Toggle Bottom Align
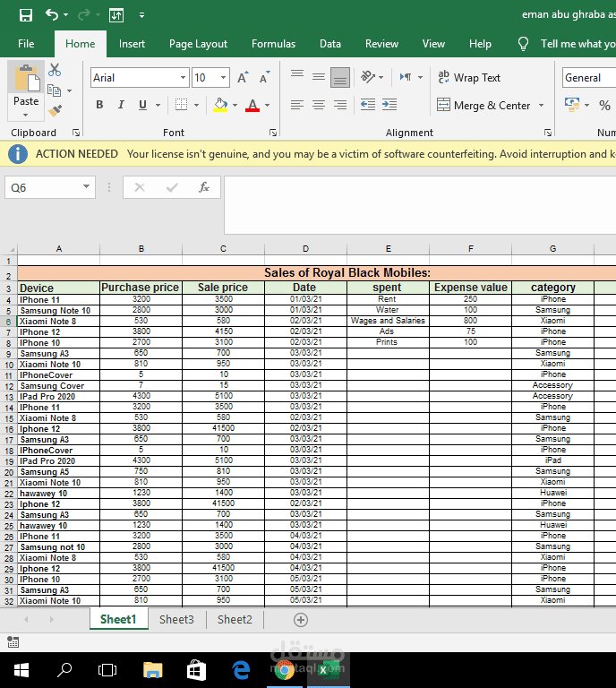The width and height of the screenshot is (616, 688). click(x=340, y=77)
